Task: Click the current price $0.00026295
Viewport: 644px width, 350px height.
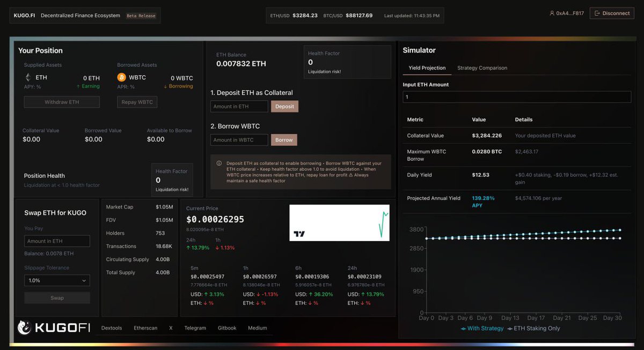Action: pyautogui.click(x=215, y=220)
